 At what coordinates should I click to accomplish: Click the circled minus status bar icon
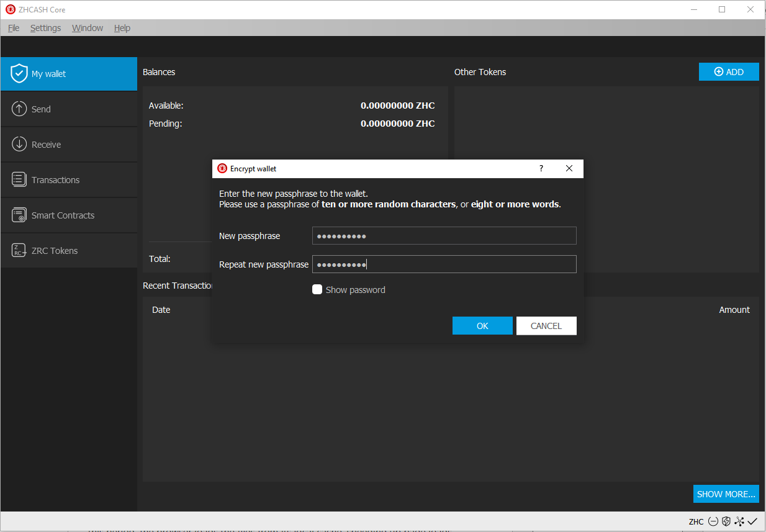pyautogui.click(x=713, y=521)
